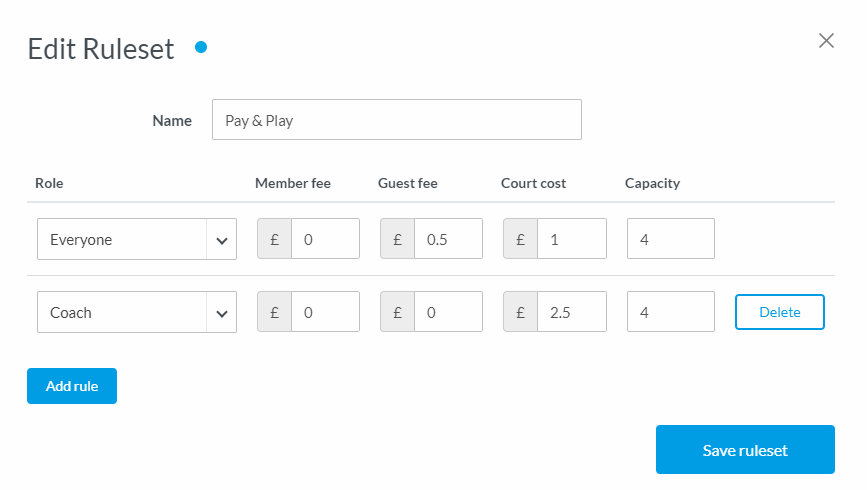Click Coach capacity field
867x490 pixels.
670,312
